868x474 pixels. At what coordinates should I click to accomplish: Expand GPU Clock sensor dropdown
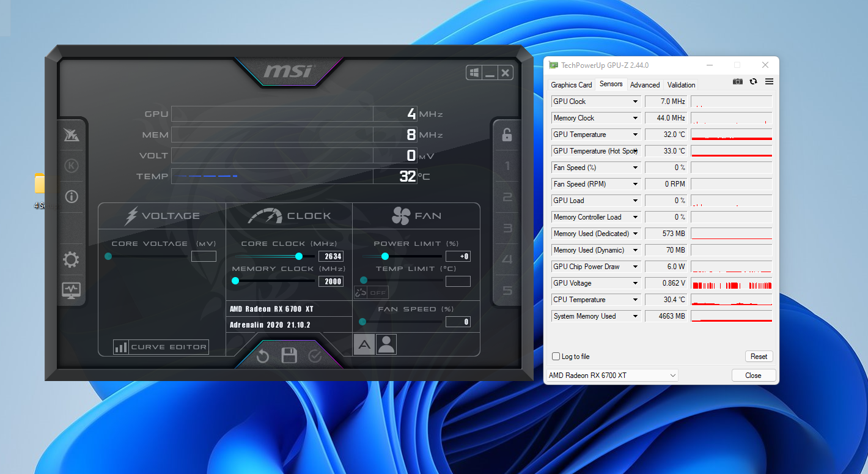pyautogui.click(x=635, y=102)
